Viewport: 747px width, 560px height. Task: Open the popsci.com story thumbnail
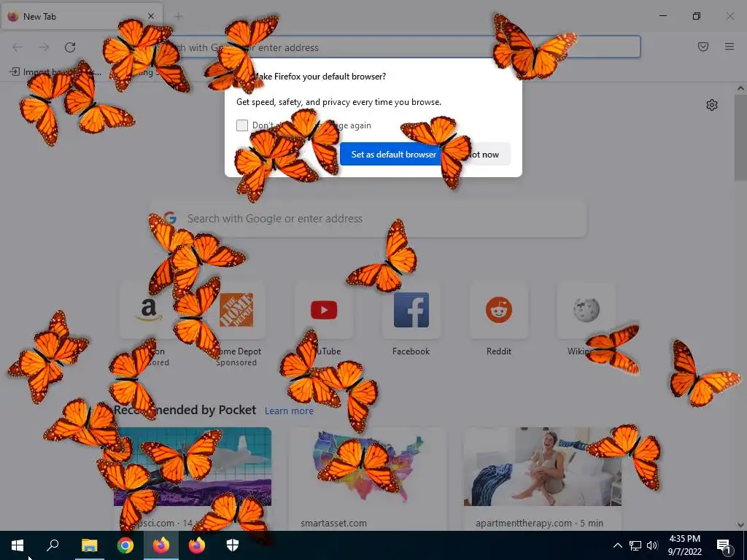pyautogui.click(x=193, y=467)
